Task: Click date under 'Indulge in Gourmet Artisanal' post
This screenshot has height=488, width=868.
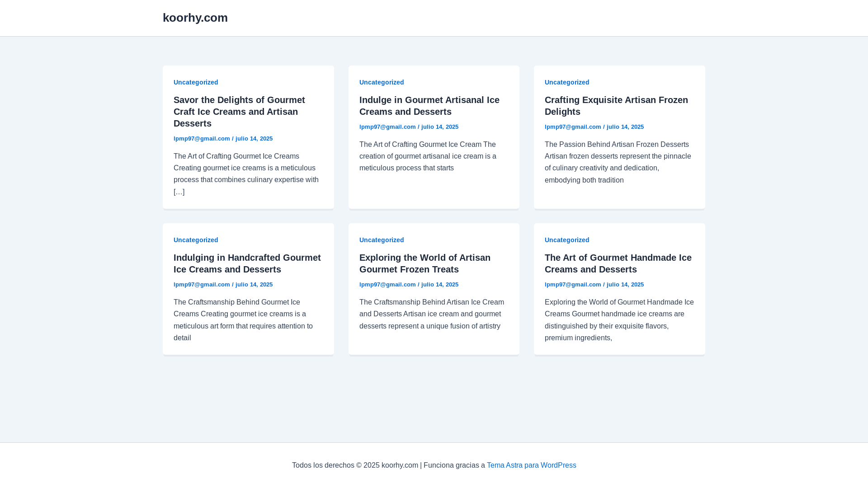Action: point(440,127)
